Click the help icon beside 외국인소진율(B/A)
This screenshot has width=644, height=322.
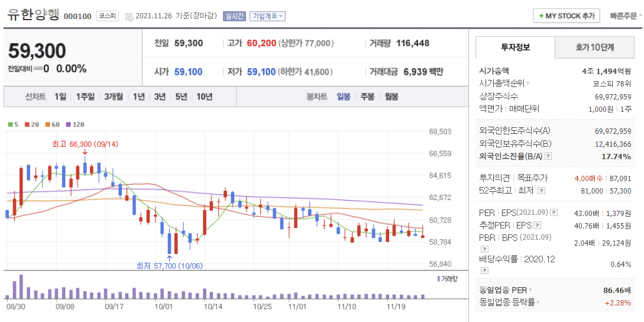click(x=548, y=157)
